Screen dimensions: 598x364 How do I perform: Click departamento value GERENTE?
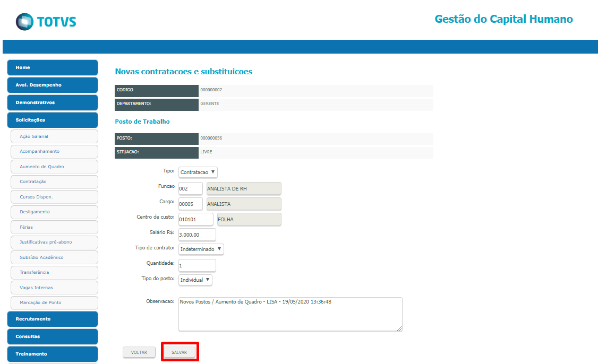click(x=210, y=103)
